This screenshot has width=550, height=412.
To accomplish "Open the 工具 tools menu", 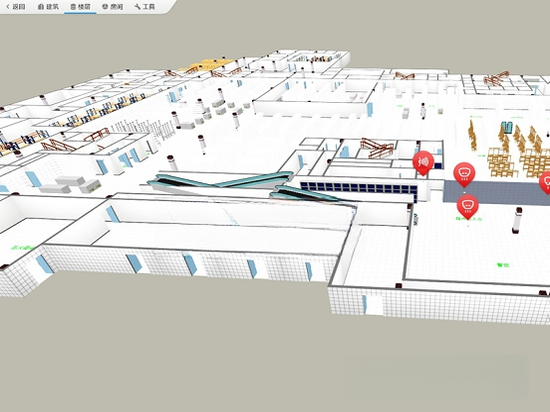I will (x=144, y=7).
